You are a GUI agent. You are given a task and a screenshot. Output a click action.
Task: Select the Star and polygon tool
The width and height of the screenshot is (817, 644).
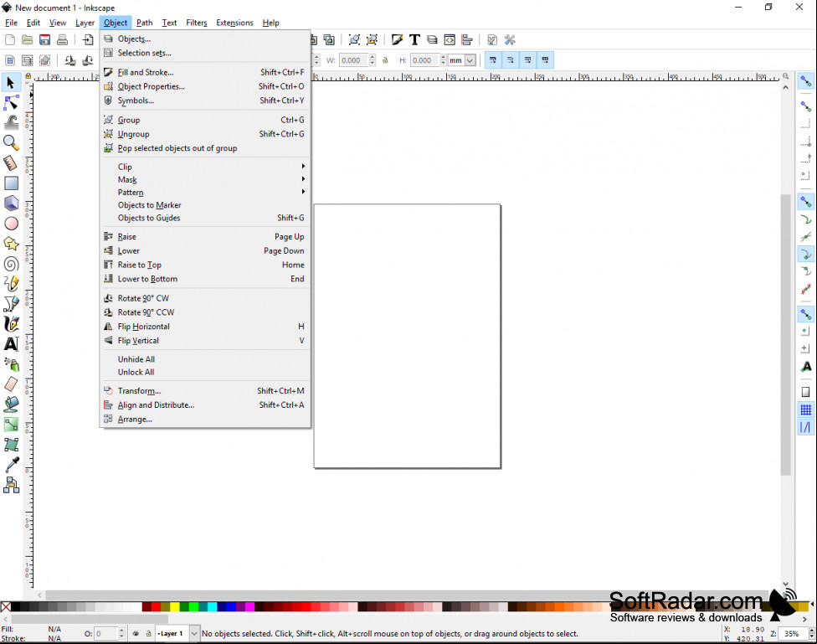(x=11, y=244)
